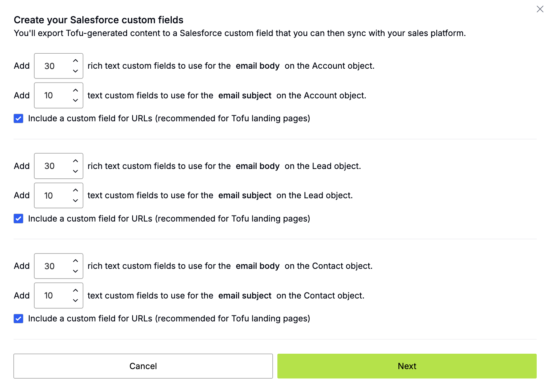Increment the Contact email body field count

tap(75, 261)
